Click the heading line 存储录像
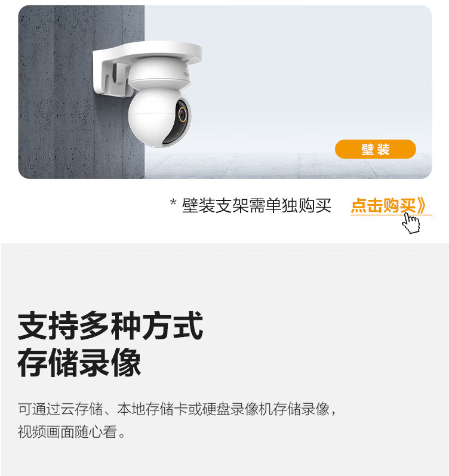The image size is (449, 476). pyautogui.click(x=79, y=363)
